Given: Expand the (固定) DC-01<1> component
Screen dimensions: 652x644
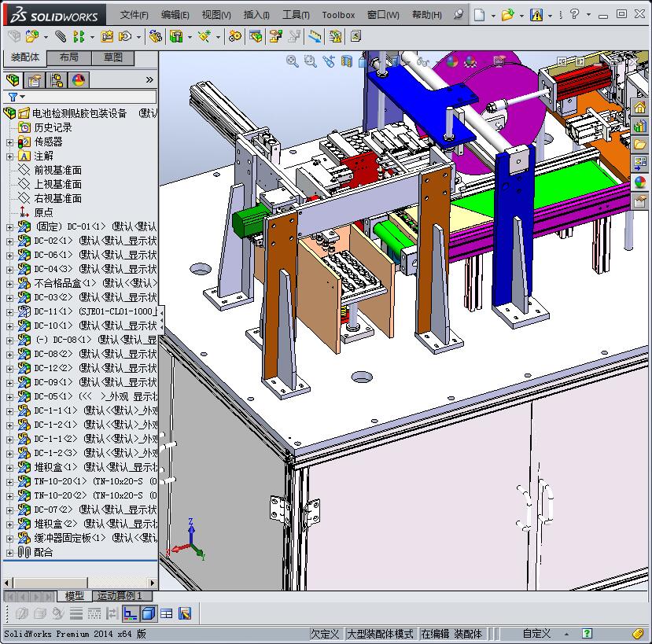Looking at the screenshot, I should click(x=9, y=227).
